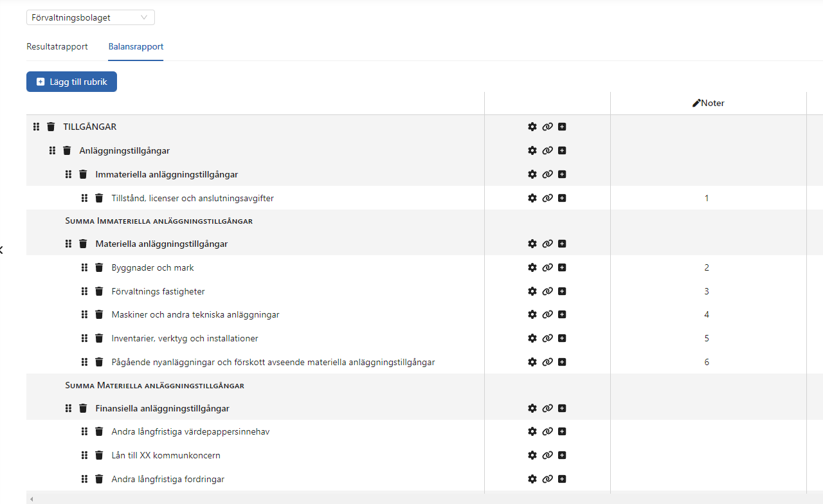The image size is (823, 504).
Task: Select the Materiella anläggningstillgångar heading row
Action: pos(161,244)
